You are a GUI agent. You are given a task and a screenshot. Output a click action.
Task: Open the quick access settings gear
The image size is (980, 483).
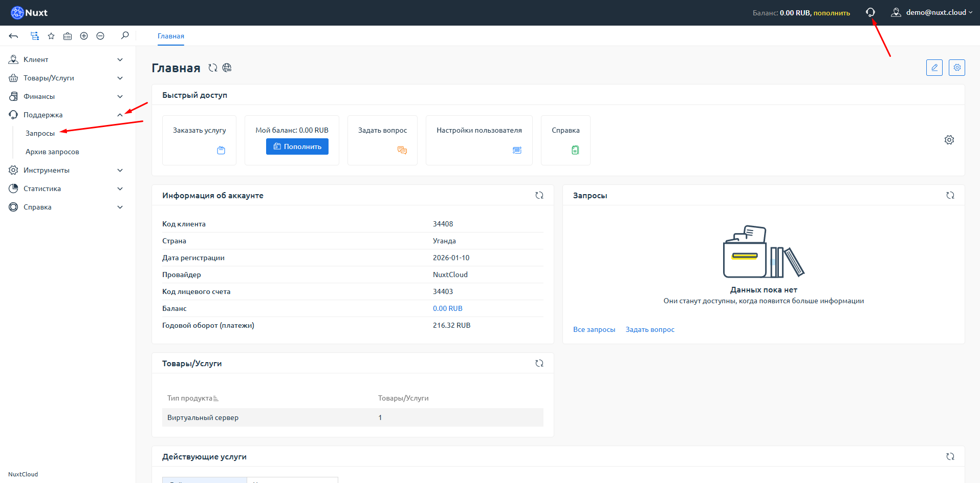click(x=949, y=140)
